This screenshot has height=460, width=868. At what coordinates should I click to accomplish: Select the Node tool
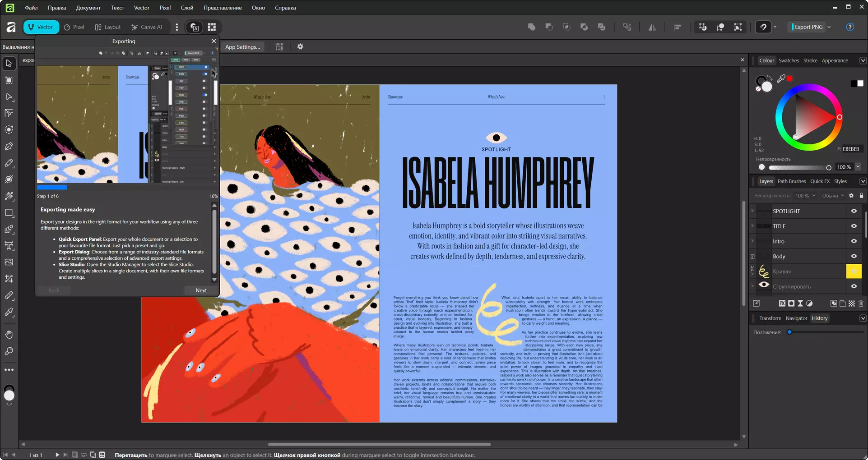tap(9, 97)
